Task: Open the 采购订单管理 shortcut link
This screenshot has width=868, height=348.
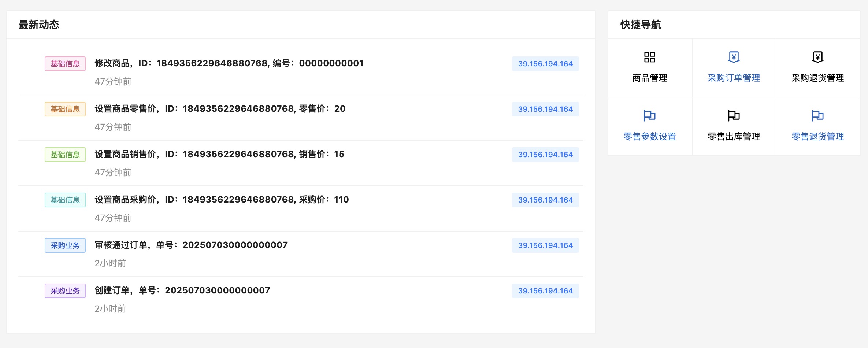Action: coord(734,78)
